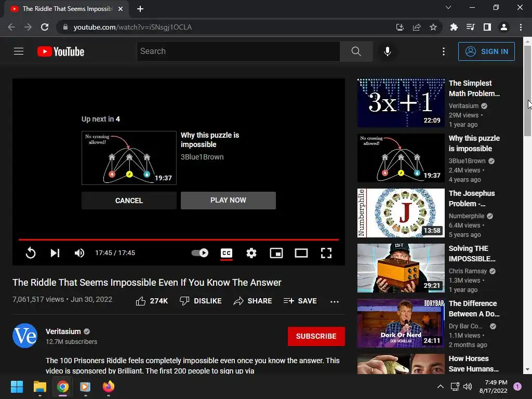Image resolution: width=532 pixels, height=399 pixels.
Task: Skip to the next video
Action: [x=55, y=253]
